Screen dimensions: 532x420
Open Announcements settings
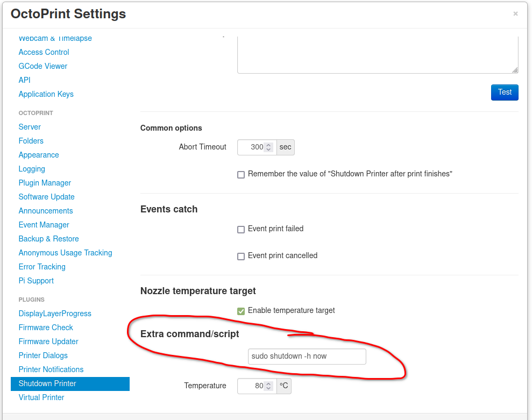coord(46,211)
